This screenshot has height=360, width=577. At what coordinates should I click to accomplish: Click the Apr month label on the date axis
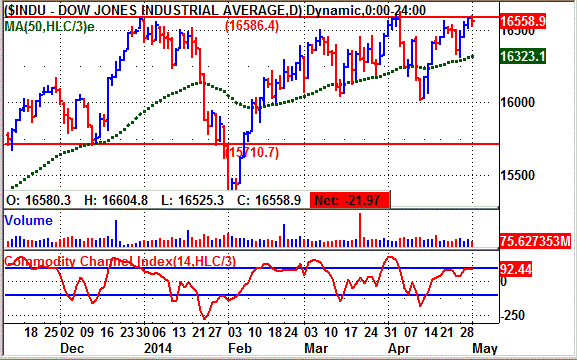coord(399,348)
